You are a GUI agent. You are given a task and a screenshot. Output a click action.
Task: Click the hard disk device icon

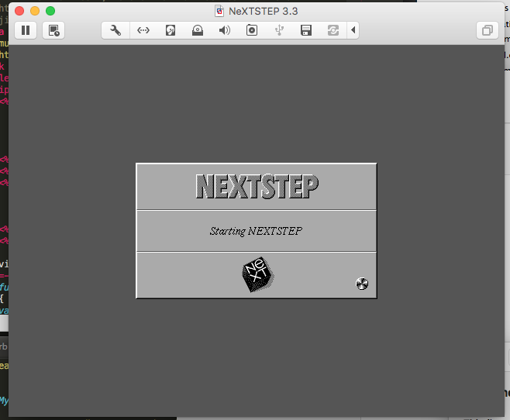171,30
